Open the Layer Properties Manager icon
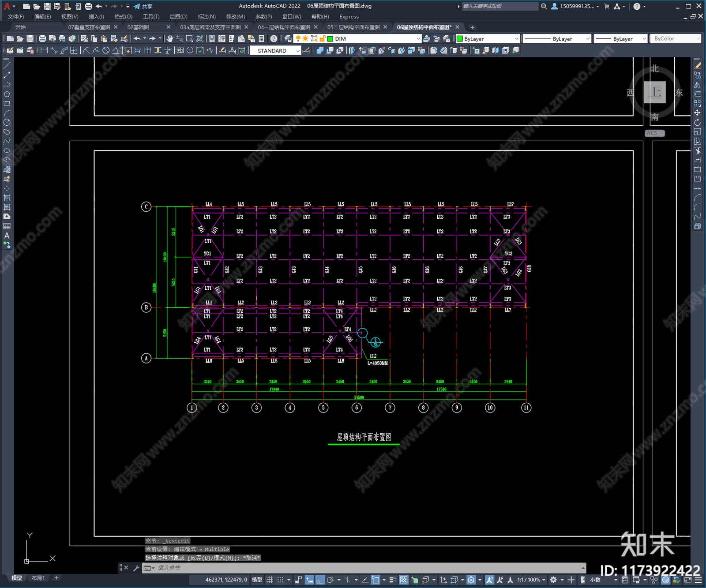Screen dimensions: 706x588 [288, 39]
